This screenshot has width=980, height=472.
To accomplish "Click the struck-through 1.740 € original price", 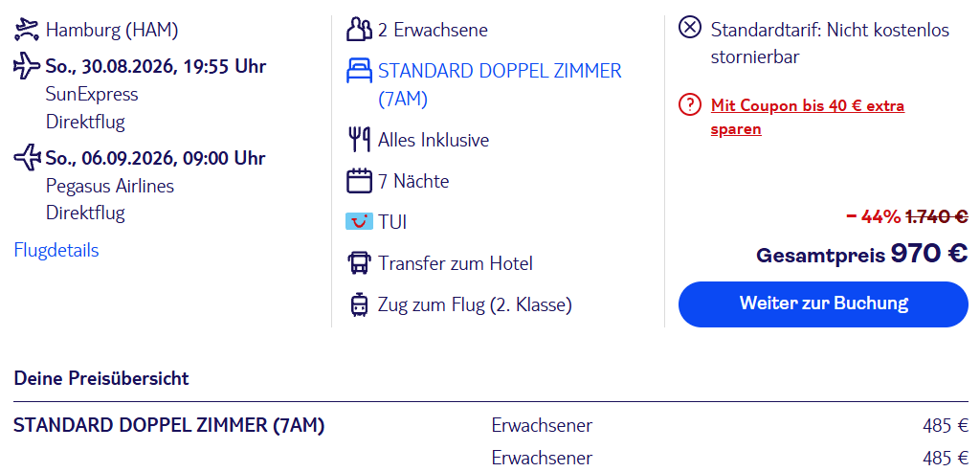I will (936, 217).
